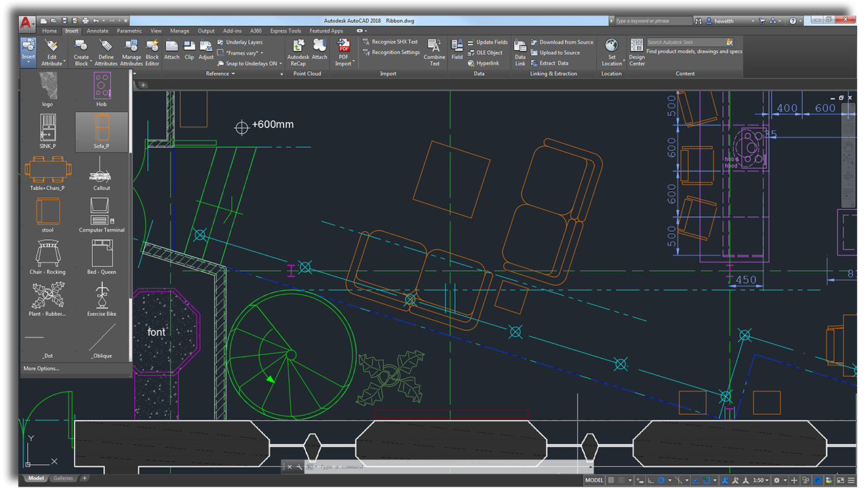
Task: Click Download from Source
Action: coord(562,42)
